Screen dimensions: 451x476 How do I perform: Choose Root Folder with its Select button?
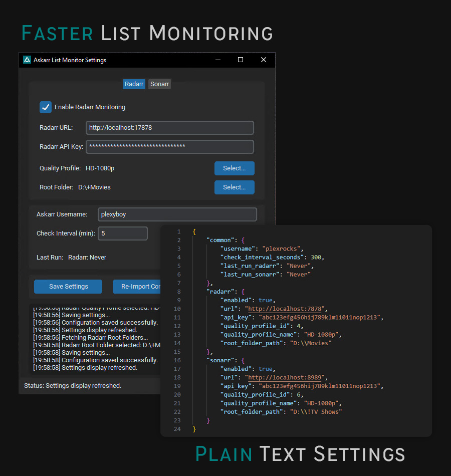click(x=234, y=187)
